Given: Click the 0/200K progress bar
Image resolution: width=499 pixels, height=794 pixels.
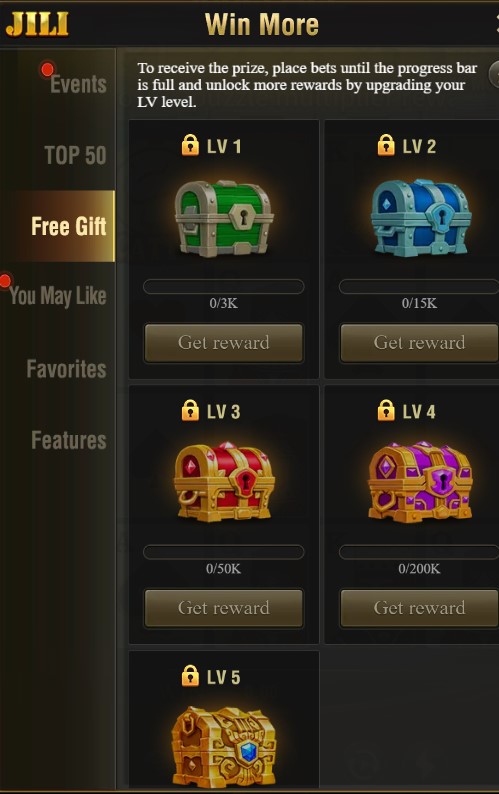Looking at the screenshot, I should point(419,552).
